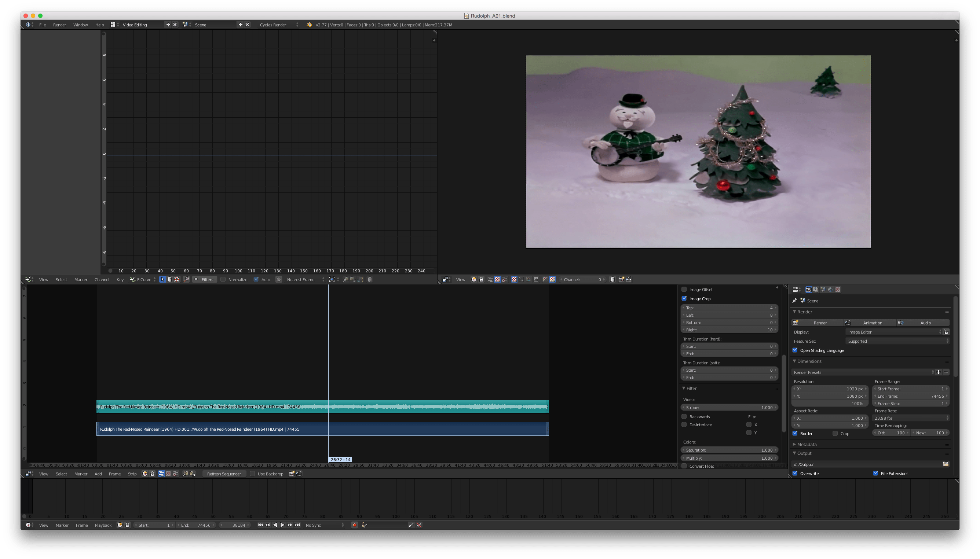Toggle the De-Interlace option
This screenshot has width=980, height=559.
coord(685,424)
